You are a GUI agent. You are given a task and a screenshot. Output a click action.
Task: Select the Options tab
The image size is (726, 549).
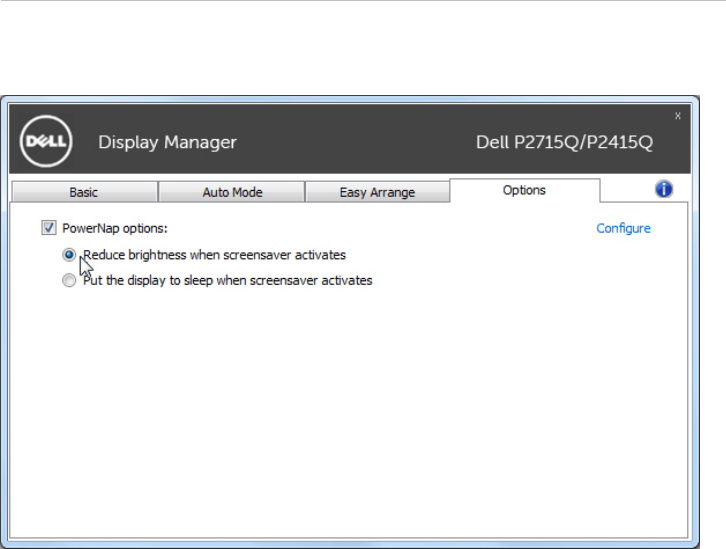click(524, 190)
